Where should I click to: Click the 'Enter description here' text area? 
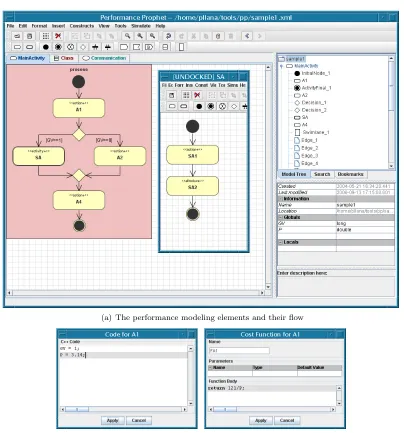(336, 286)
